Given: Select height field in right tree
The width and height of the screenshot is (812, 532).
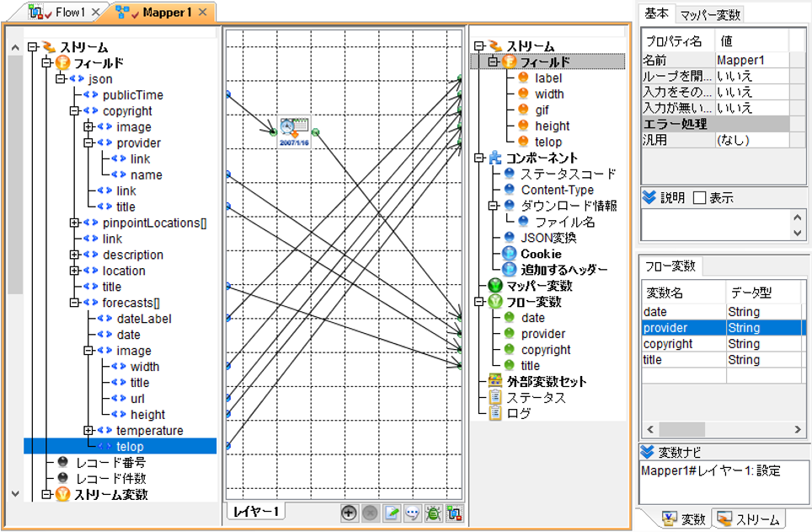Looking at the screenshot, I should [552, 126].
